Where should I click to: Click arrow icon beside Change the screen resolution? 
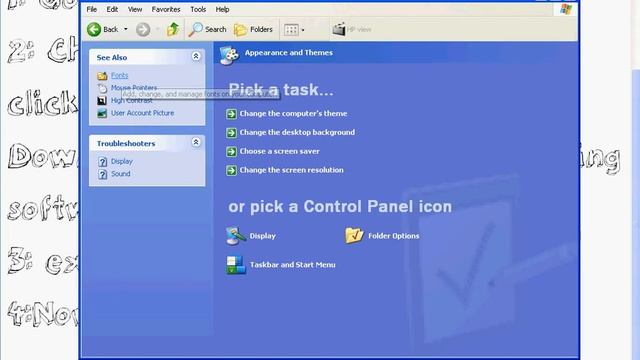231,170
